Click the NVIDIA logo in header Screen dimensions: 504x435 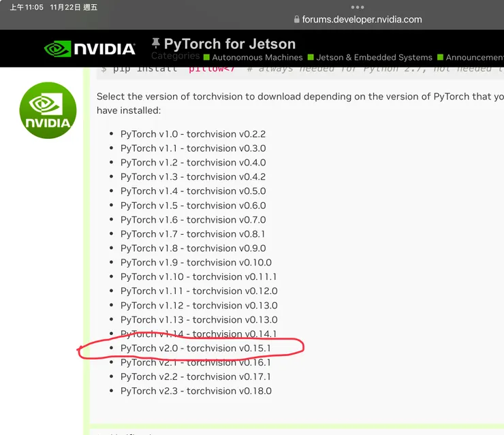coord(90,49)
